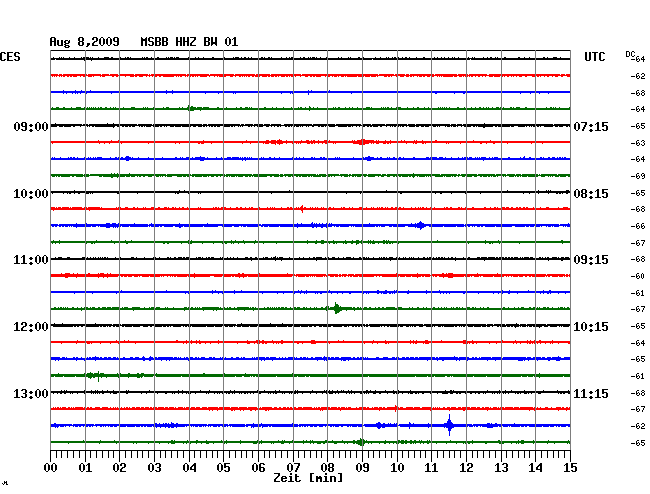Viewport: 650px width, 494px height.
Task: Select the MSBB HHZ BW 01 station label
Action: click(x=189, y=42)
